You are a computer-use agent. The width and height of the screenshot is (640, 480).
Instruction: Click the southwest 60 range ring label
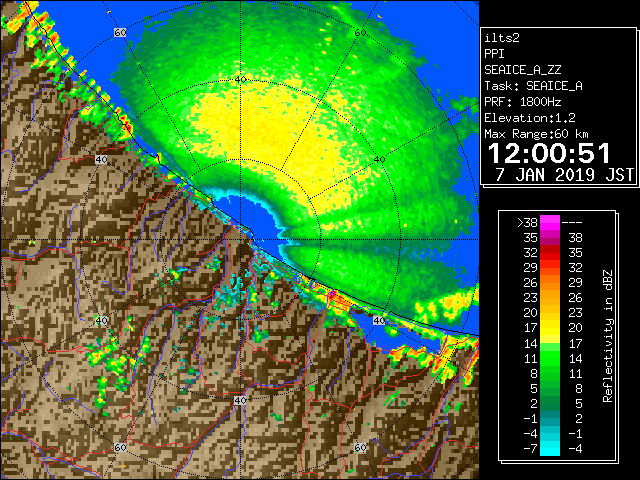(120, 447)
